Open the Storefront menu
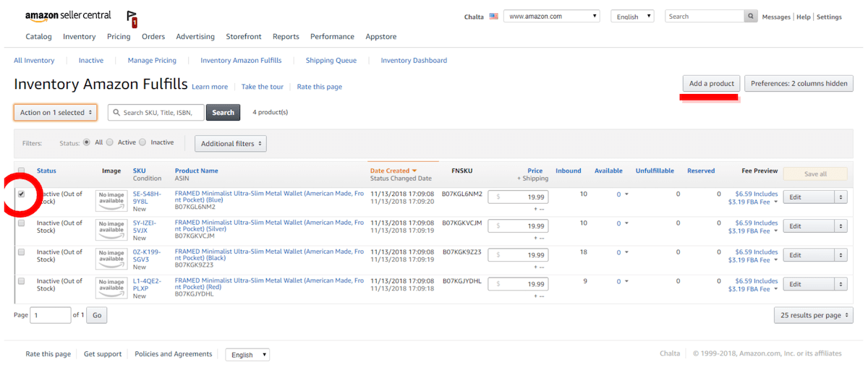The image size is (868, 365). click(x=244, y=37)
